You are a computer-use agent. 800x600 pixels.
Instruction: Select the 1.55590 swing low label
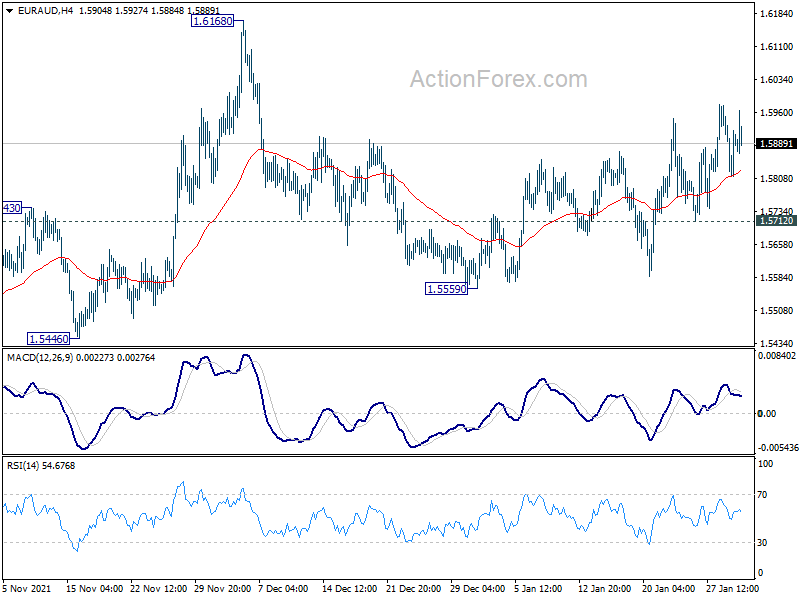point(446,289)
